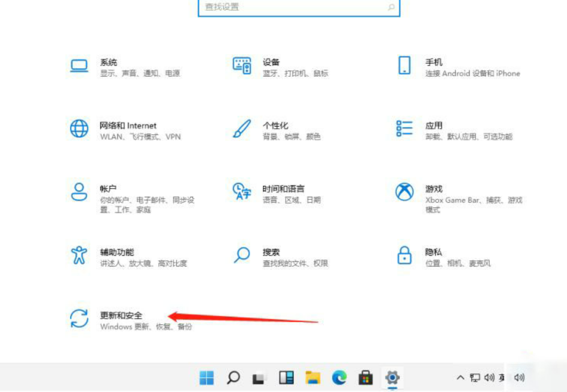Select the 手机 (Phone) icon
Image resolution: width=567 pixels, height=392 pixels.
(x=404, y=66)
